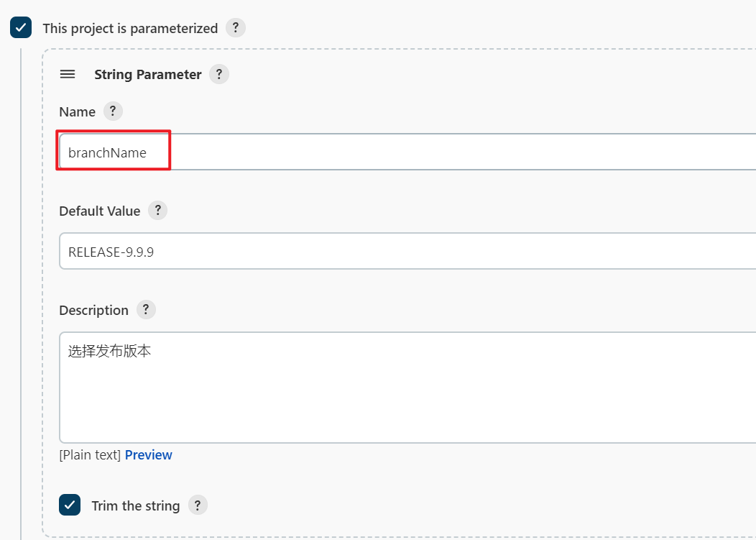756x540 pixels.
Task: Click the Preview link under Description
Action: [x=149, y=454]
